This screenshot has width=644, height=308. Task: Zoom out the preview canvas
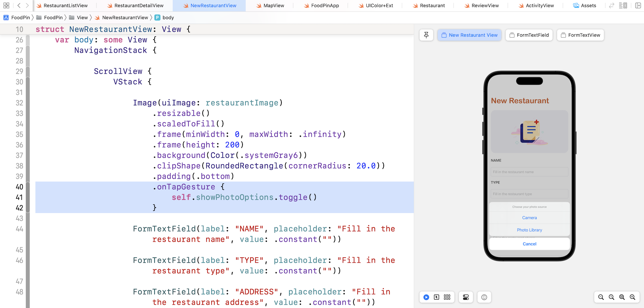[601, 297]
